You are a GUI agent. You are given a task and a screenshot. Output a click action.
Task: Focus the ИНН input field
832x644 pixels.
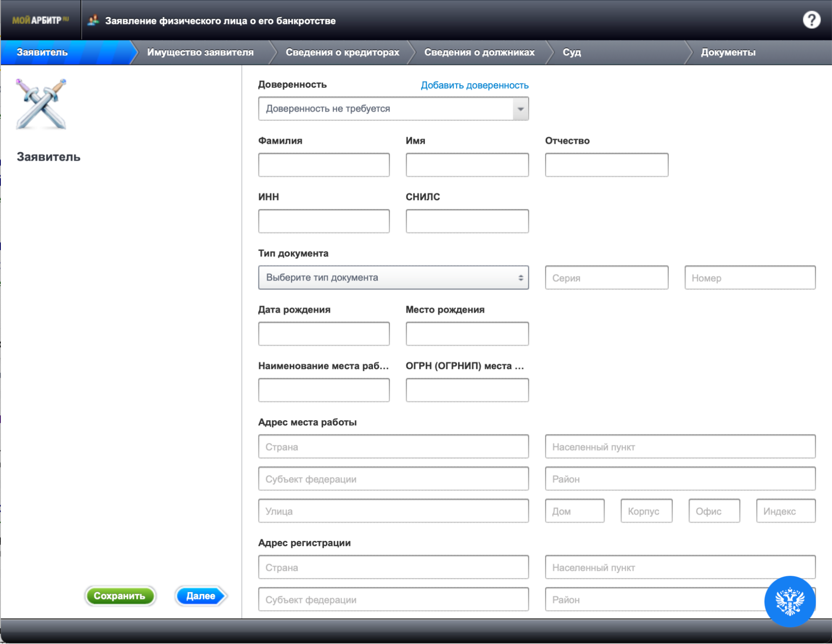pos(323,221)
